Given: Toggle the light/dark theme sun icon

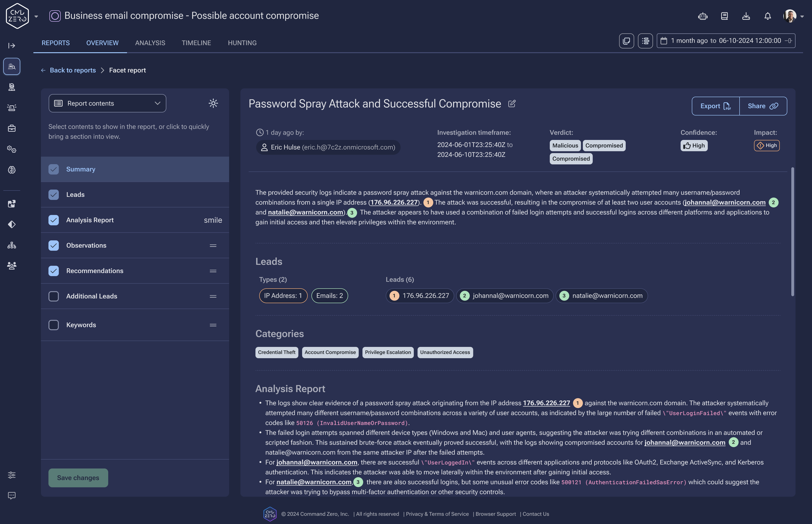Looking at the screenshot, I should tap(213, 103).
